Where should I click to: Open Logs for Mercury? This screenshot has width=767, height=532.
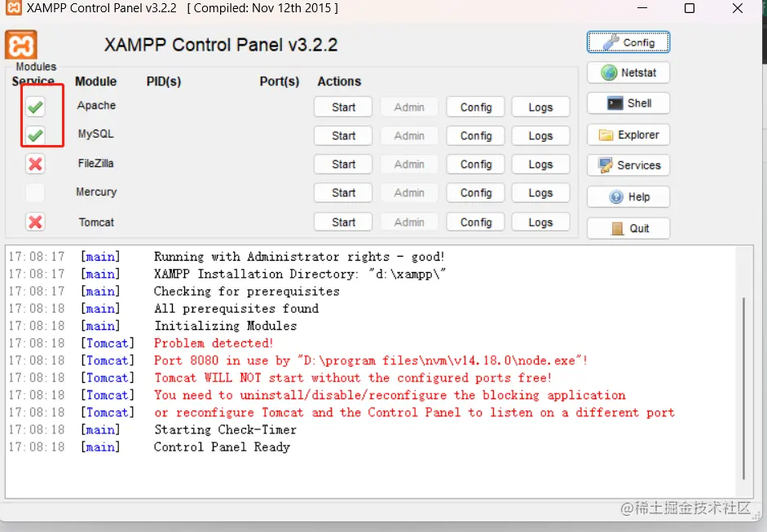click(540, 192)
